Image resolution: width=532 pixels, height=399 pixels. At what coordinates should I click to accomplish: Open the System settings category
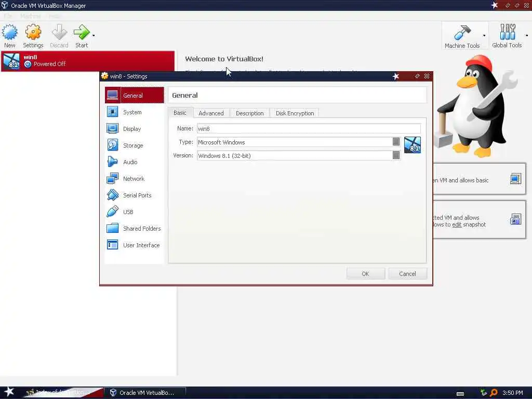[x=135, y=112]
